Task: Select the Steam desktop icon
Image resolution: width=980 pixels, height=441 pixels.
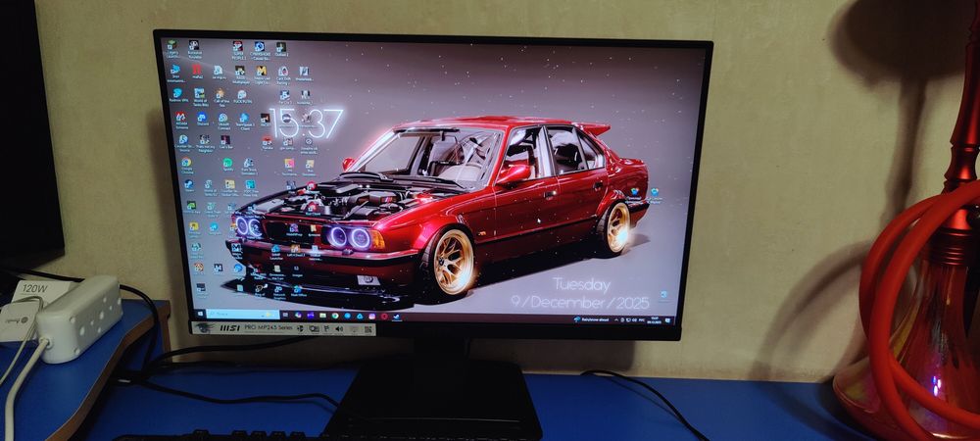Action: pos(189,187)
